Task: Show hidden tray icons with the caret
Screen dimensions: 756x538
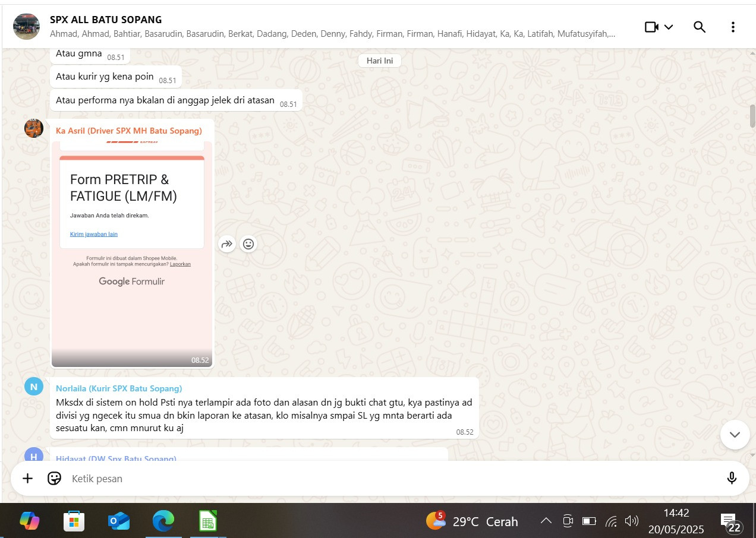Action: [546, 521]
